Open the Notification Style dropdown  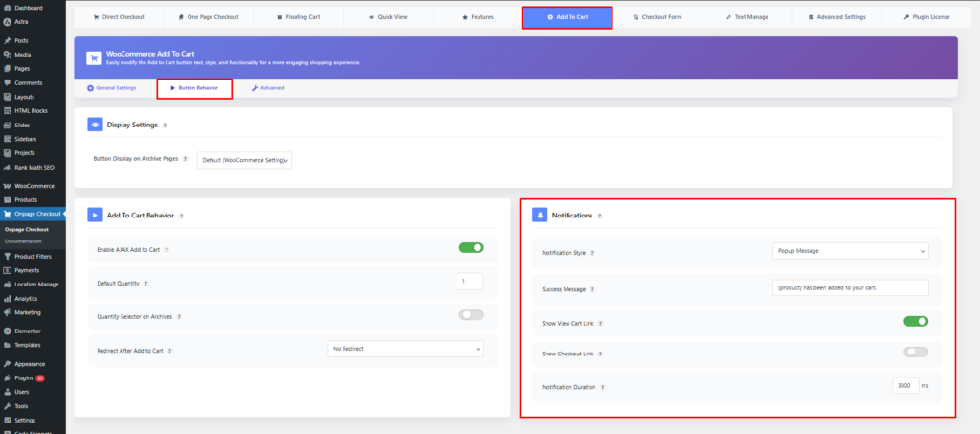850,252
